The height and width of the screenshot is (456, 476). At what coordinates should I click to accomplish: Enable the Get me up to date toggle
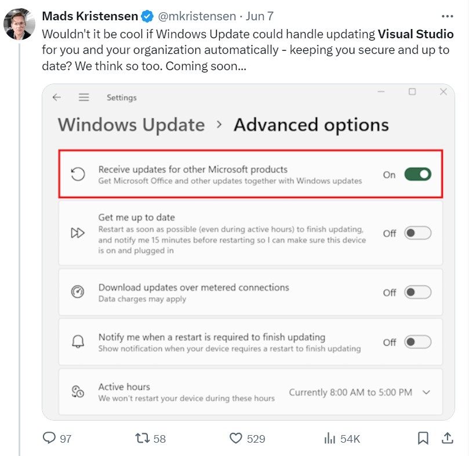click(417, 233)
